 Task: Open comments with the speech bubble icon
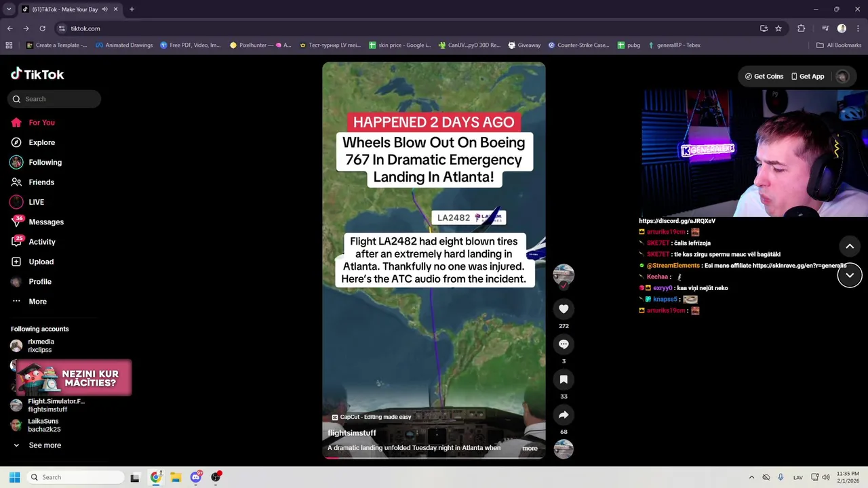[564, 344]
